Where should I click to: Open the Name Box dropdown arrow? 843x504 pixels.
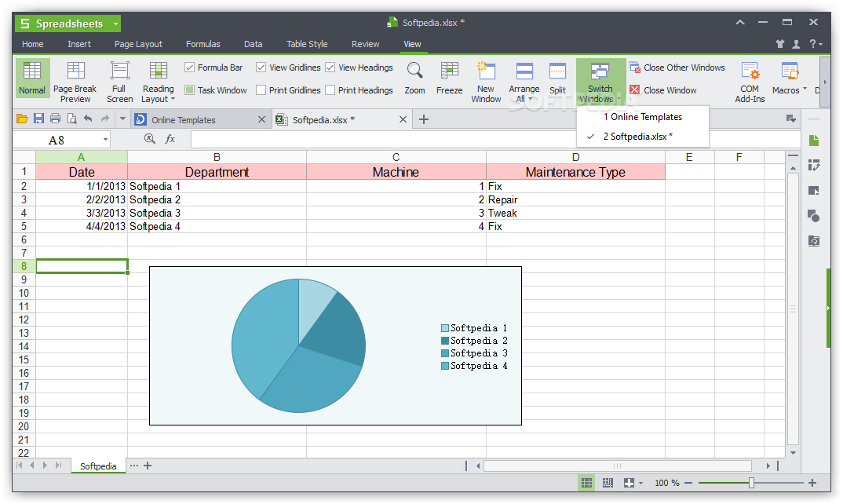tap(105, 139)
